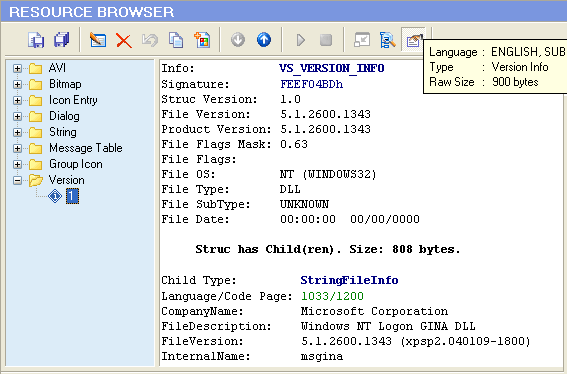Click the find resource magnifier icon
567x374 pixels.
pyautogui.click(x=387, y=40)
